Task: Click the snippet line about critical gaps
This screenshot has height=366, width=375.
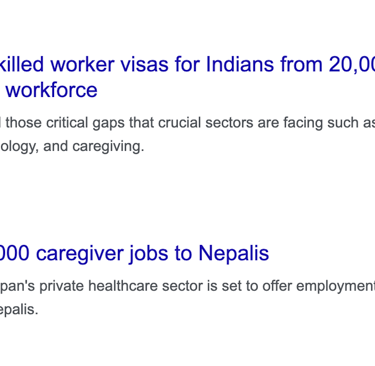Action: 187,123
